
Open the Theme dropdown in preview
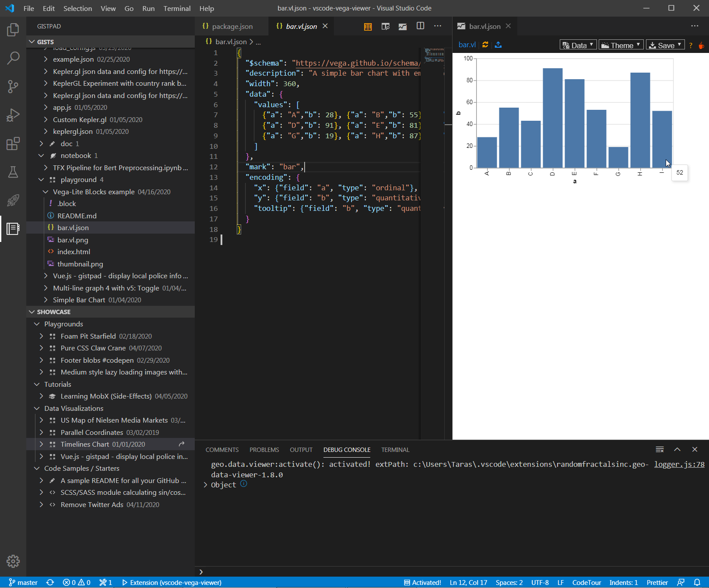621,45
